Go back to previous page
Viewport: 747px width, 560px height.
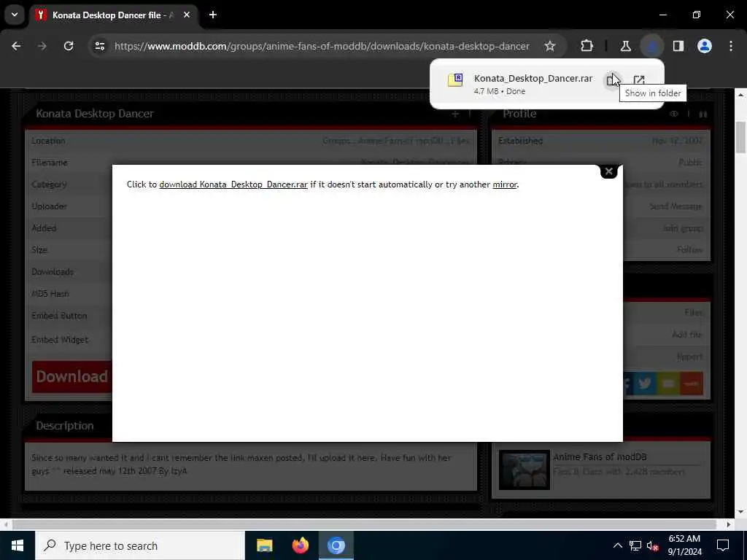(16, 46)
